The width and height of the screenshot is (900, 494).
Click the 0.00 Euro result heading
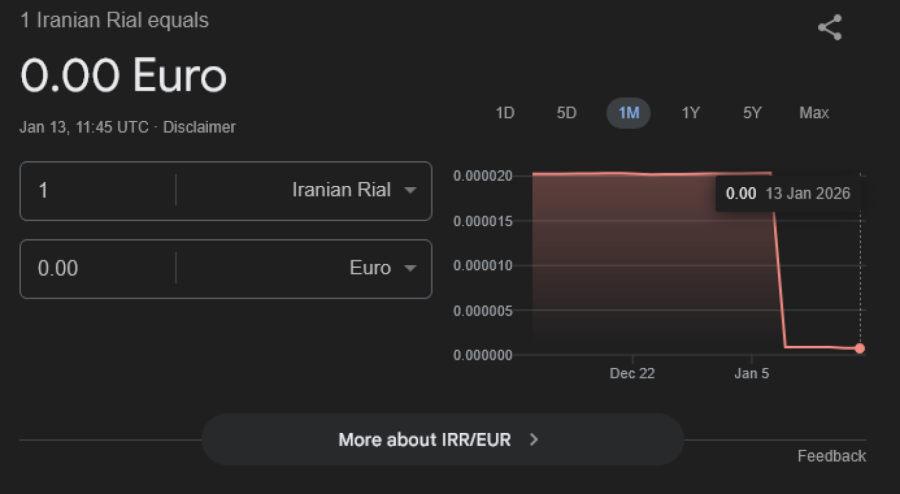pyautogui.click(x=124, y=76)
